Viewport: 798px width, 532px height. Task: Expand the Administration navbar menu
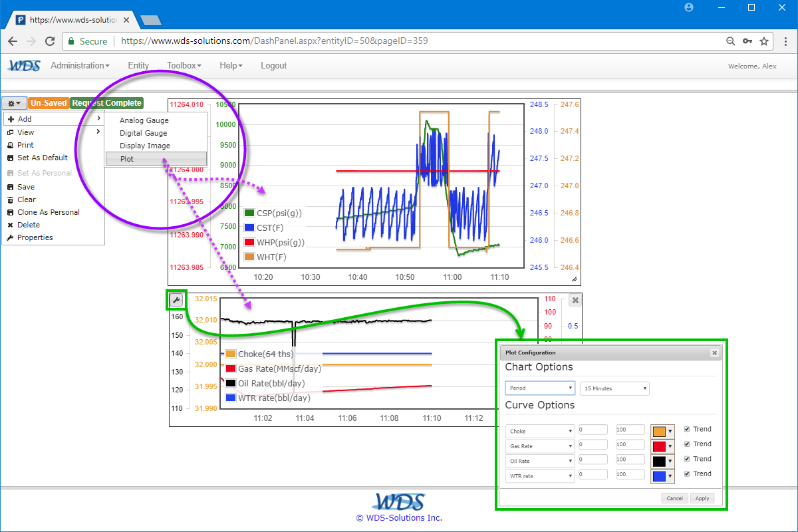80,66
